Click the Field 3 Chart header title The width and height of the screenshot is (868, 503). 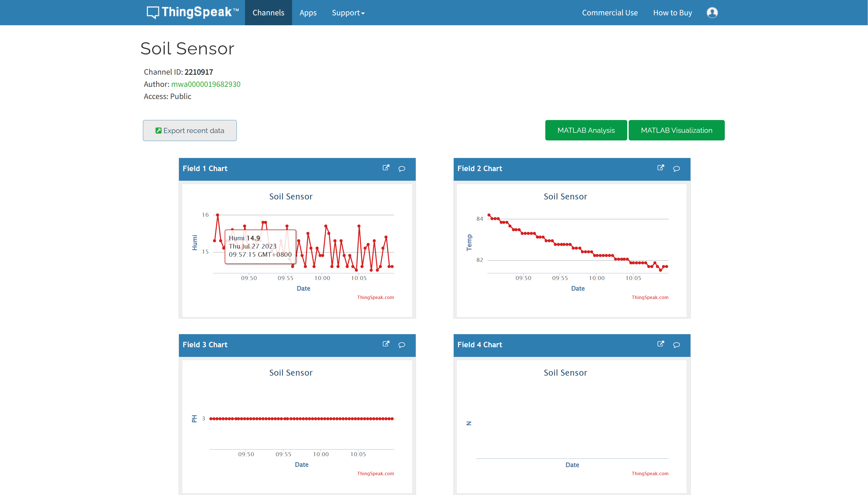click(205, 344)
